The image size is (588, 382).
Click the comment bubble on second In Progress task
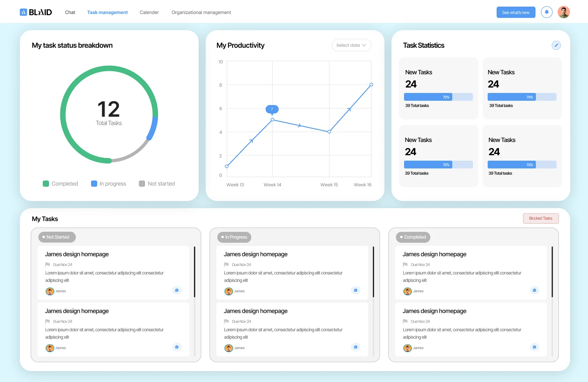point(355,347)
